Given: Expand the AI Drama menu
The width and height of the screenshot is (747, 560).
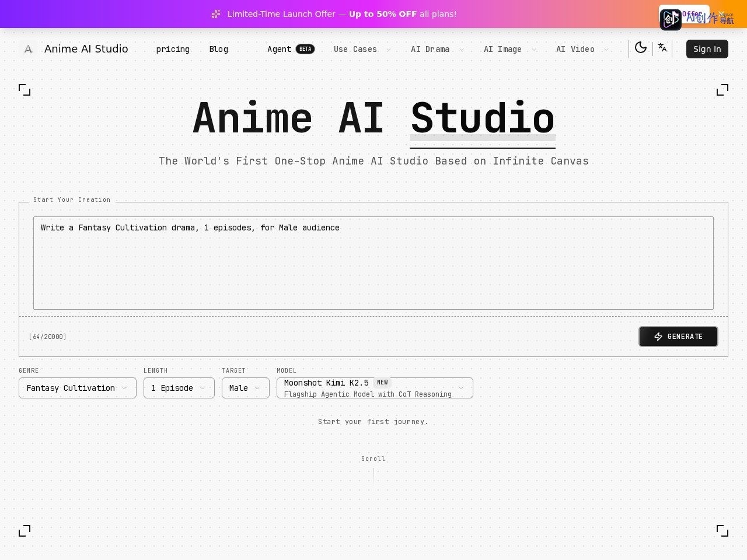Looking at the screenshot, I should [438, 49].
